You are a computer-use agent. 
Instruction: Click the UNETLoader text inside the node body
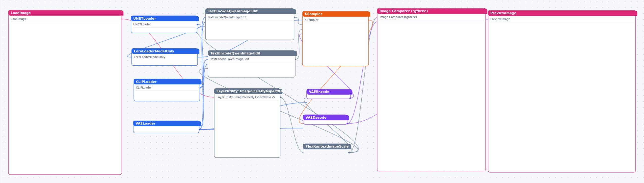tap(142, 25)
